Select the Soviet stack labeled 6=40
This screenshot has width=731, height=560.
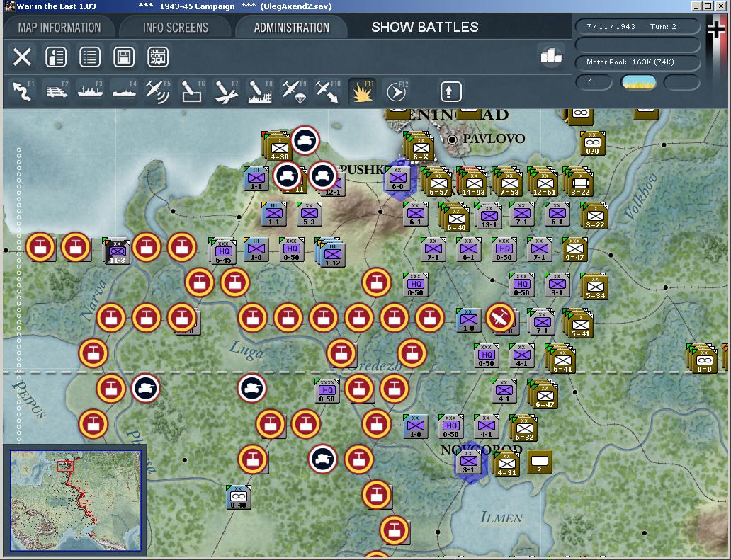point(455,217)
